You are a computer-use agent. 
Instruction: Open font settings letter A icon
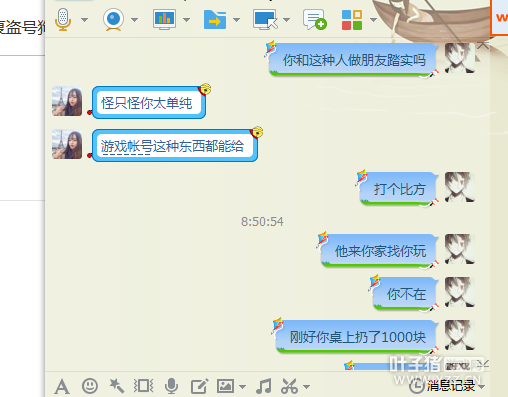[x=62, y=387]
